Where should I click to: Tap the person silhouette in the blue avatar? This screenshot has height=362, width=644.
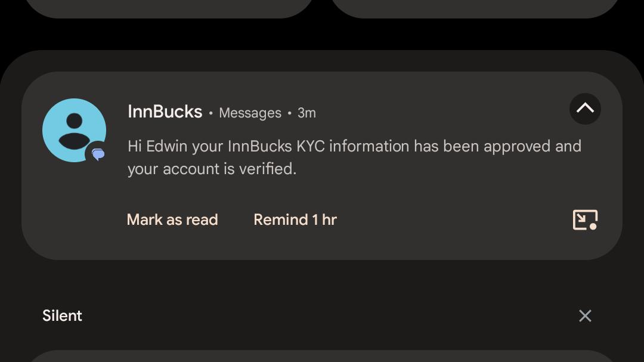click(x=75, y=131)
